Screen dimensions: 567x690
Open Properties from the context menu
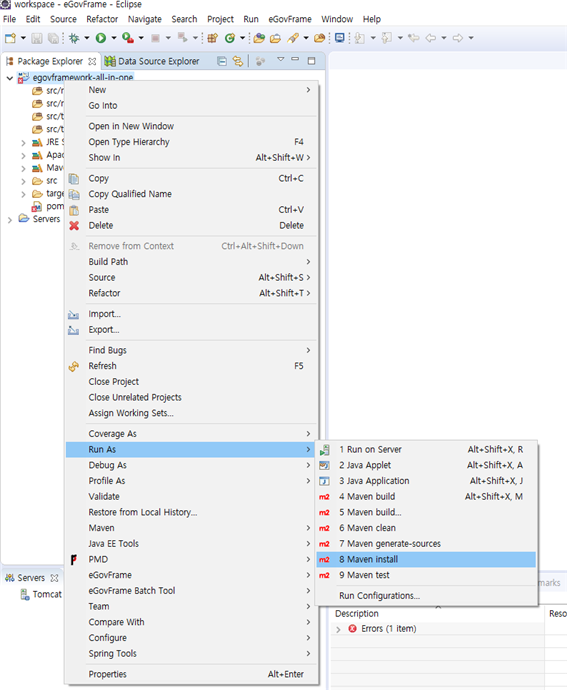coord(191,675)
